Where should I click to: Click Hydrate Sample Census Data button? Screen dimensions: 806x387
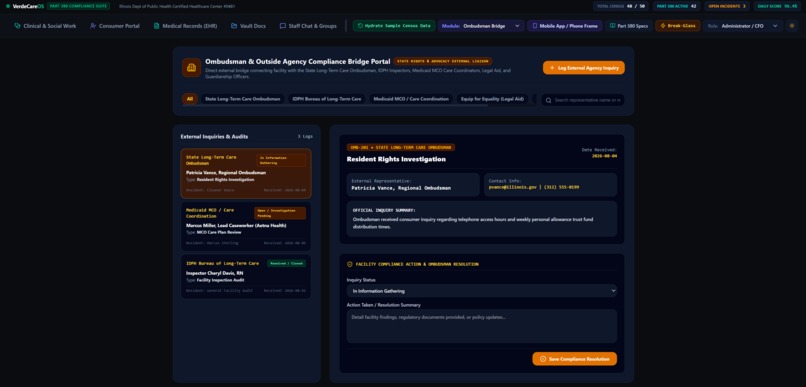[x=394, y=26]
